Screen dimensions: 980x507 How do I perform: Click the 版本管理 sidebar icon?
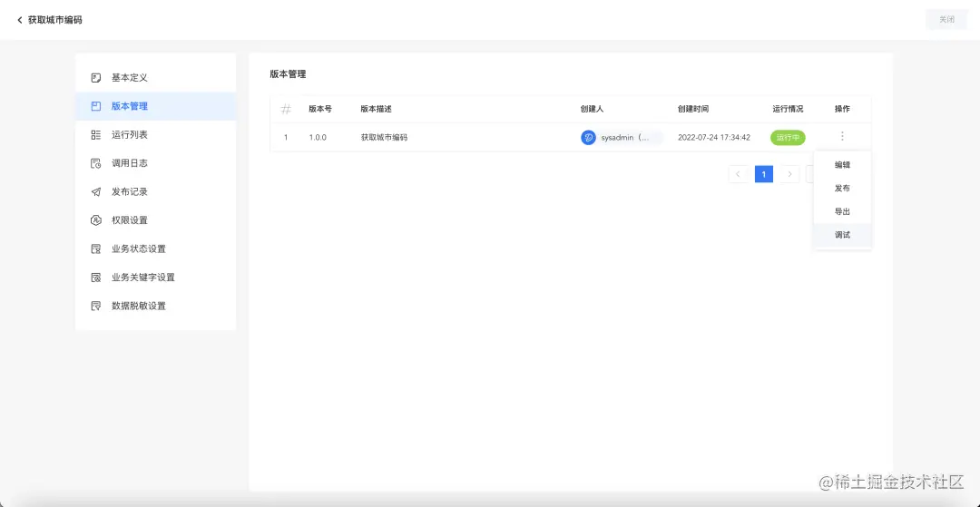coord(95,106)
